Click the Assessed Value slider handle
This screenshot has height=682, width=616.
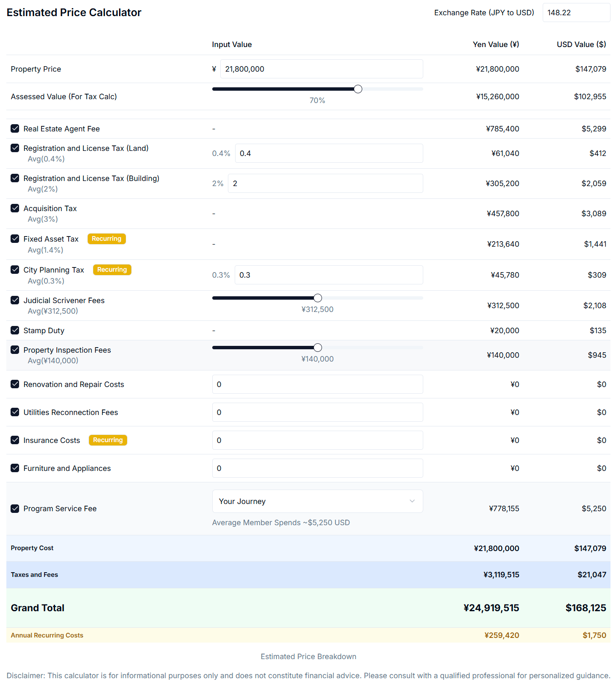[358, 89]
